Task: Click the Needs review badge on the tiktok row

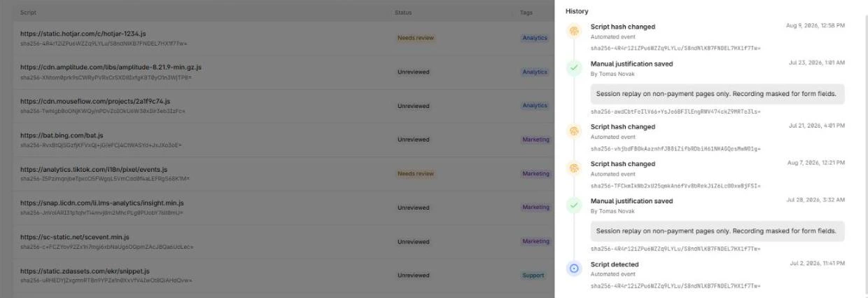Action: pyautogui.click(x=415, y=173)
